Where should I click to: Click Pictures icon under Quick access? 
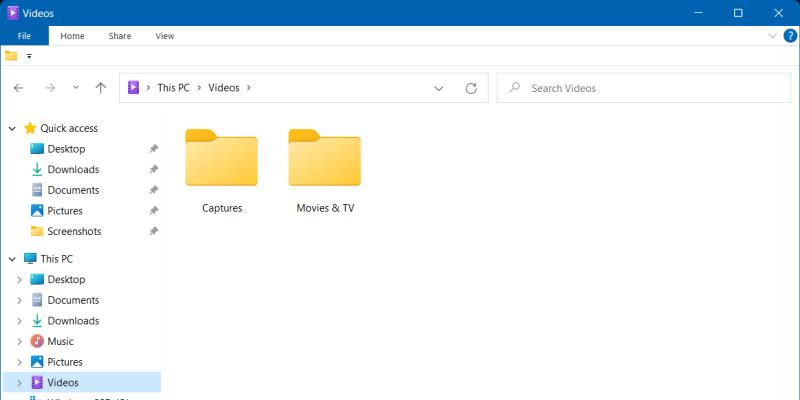pyautogui.click(x=37, y=210)
